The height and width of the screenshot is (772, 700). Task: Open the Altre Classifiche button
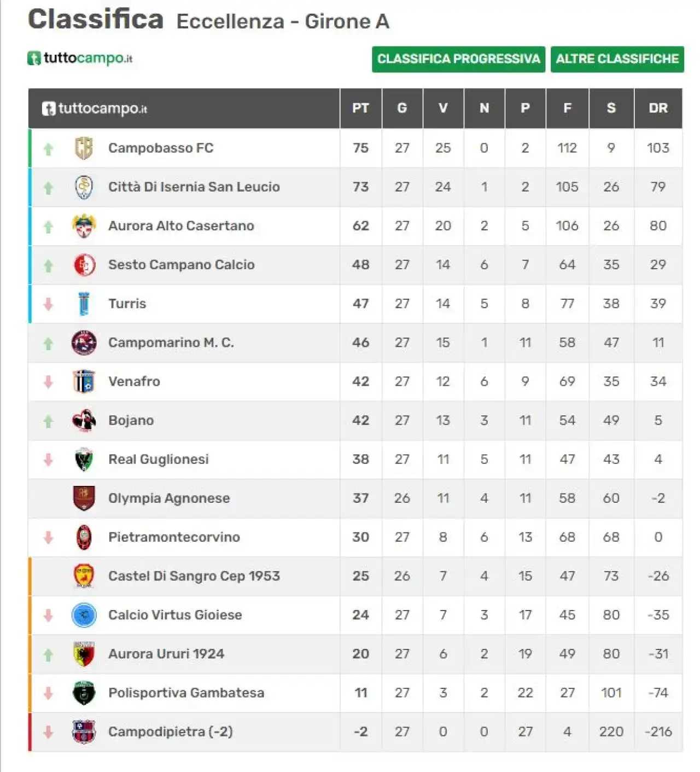[x=617, y=59]
